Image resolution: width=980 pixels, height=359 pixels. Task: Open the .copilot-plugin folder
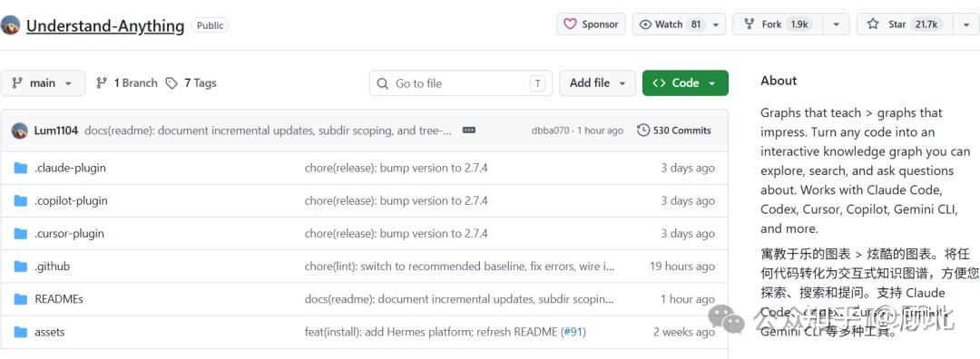[72, 200]
